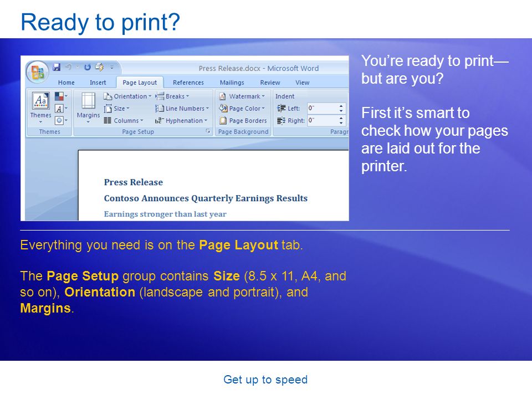Click the Quick Print icon in Quick Access
Image resolution: width=532 pixels, height=399 pixels.
99,67
